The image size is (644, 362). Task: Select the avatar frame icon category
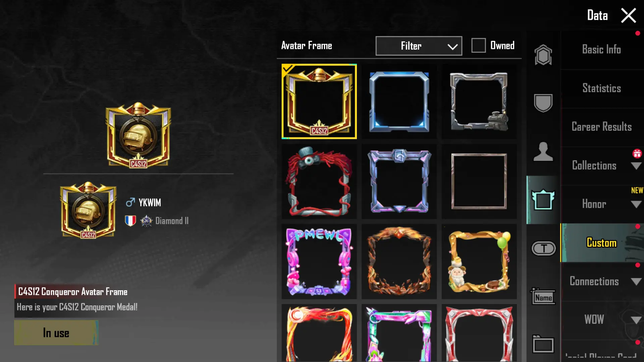pos(543,200)
